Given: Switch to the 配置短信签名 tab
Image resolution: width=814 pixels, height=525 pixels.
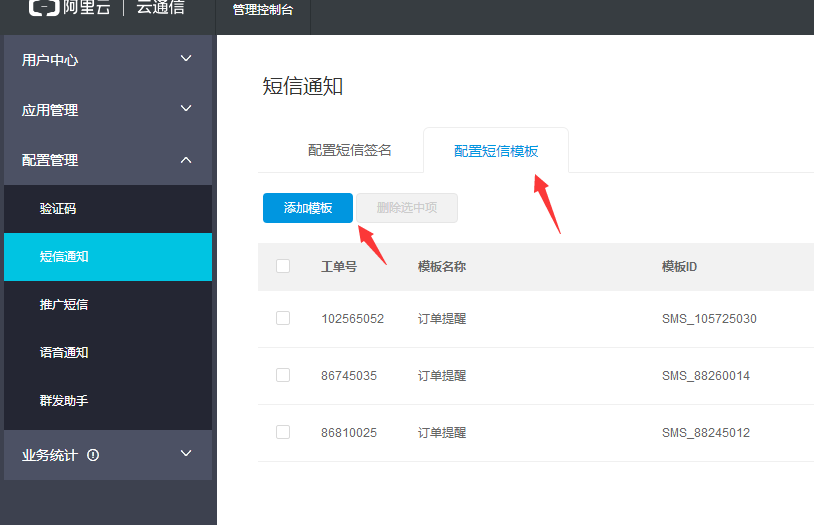Looking at the screenshot, I should [x=350, y=150].
